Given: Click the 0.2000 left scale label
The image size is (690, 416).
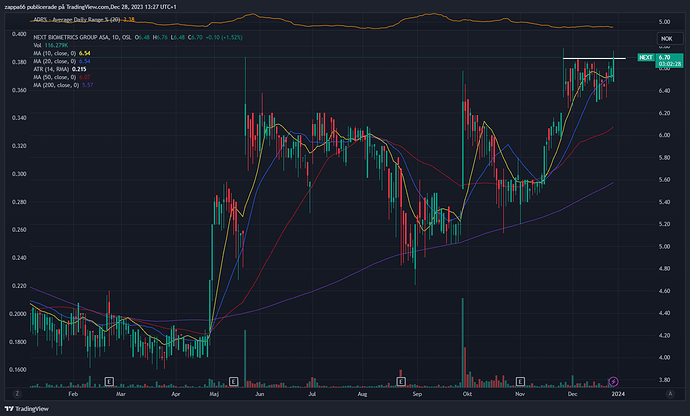Looking at the screenshot, I should coord(19,314).
